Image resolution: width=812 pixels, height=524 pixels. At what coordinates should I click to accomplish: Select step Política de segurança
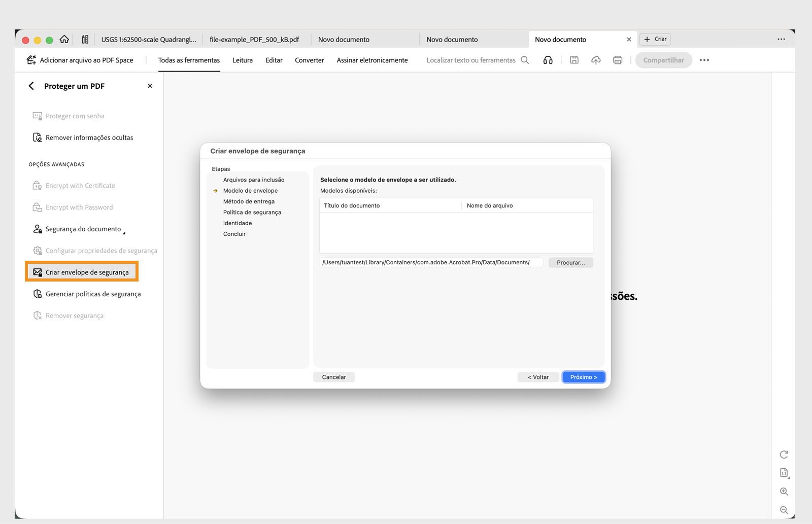point(252,212)
